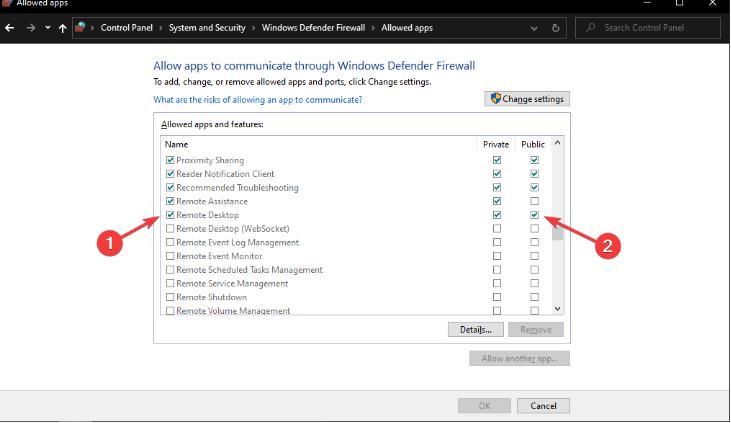Go back using the back arrow
Image resolution: width=731 pixels, height=423 pixels.
[9, 28]
